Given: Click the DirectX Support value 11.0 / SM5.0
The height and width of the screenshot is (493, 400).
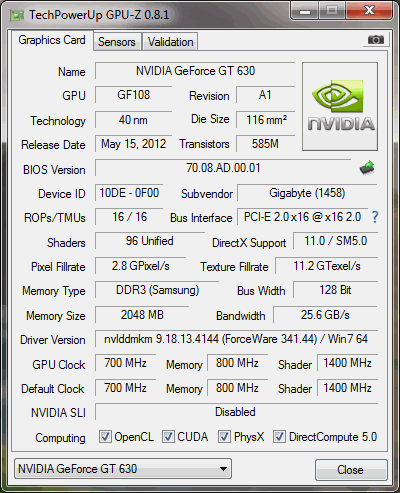Looking at the screenshot, I should [x=335, y=241].
